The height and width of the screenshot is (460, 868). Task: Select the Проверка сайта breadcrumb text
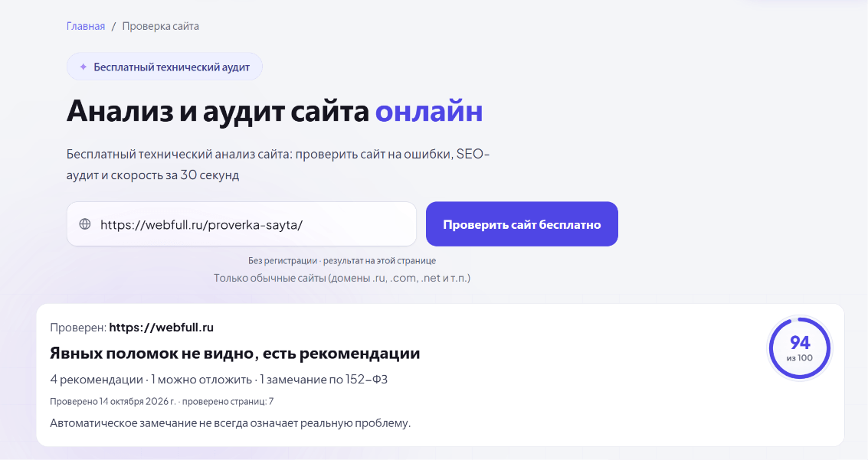[x=161, y=26]
